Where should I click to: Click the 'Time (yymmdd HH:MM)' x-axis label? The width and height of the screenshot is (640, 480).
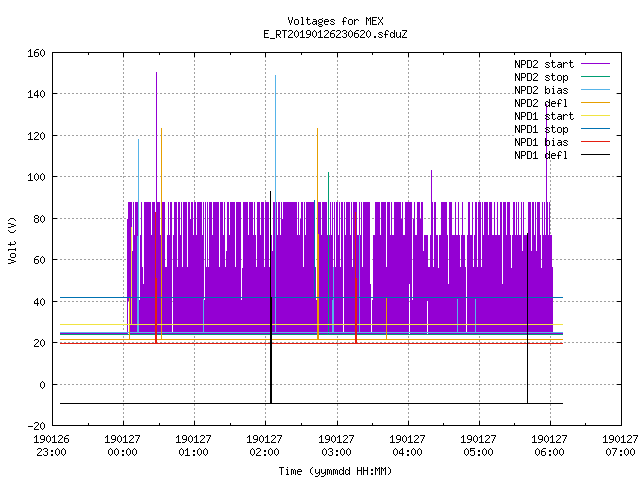click(x=335, y=471)
